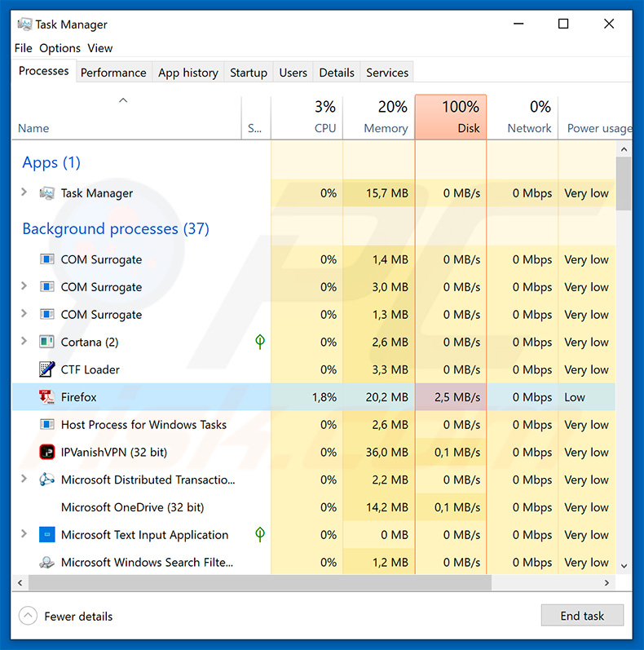Click the CTF Loader icon
Image resolution: width=644 pixels, height=650 pixels.
pos(46,369)
